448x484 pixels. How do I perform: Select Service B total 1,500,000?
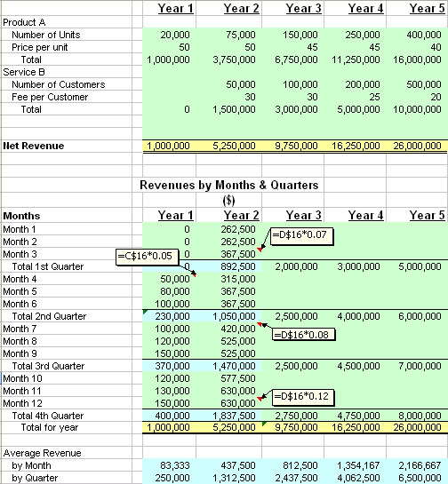tap(234, 109)
